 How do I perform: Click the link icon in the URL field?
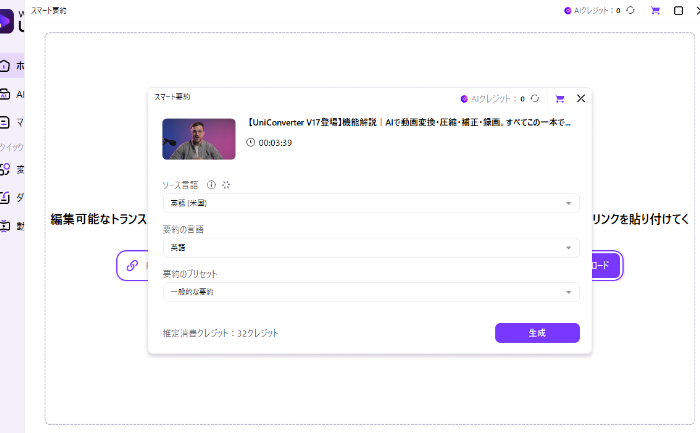132,266
